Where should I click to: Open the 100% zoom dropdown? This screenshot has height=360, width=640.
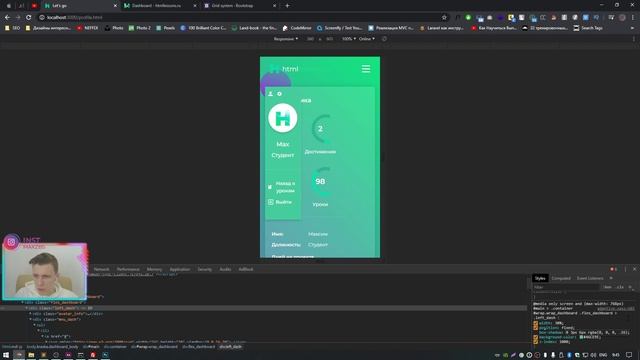click(349, 39)
